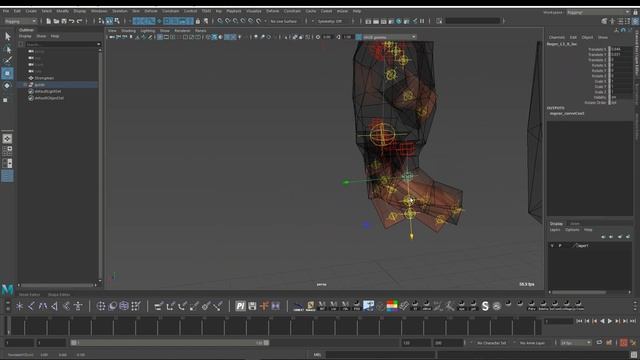Toggle the highlighted selection mode icon in status line
Screen dimensions: 640x360
[109, 21]
